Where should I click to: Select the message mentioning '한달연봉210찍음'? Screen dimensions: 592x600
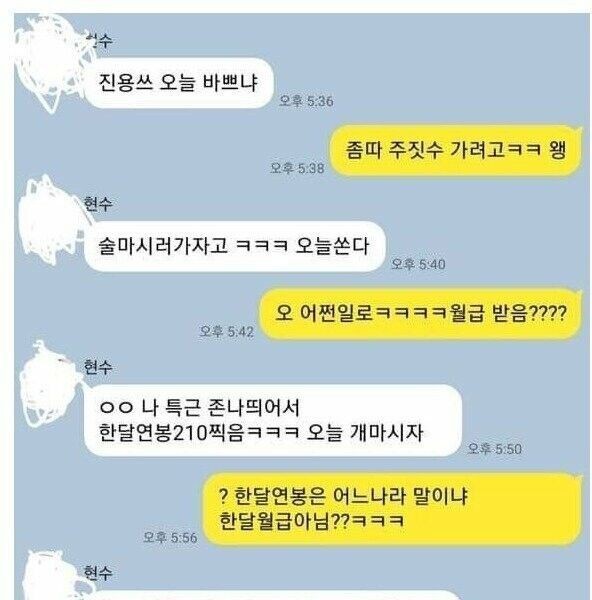click(x=272, y=420)
